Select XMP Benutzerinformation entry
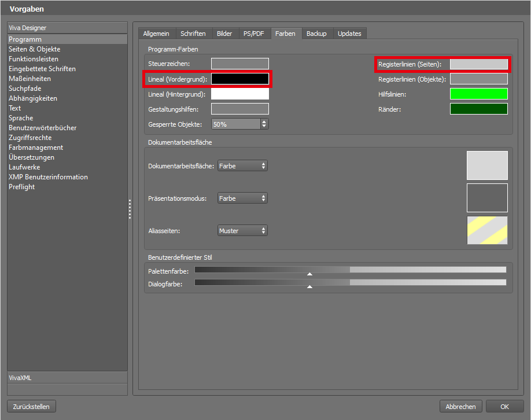This screenshot has width=531, height=420. (68, 177)
